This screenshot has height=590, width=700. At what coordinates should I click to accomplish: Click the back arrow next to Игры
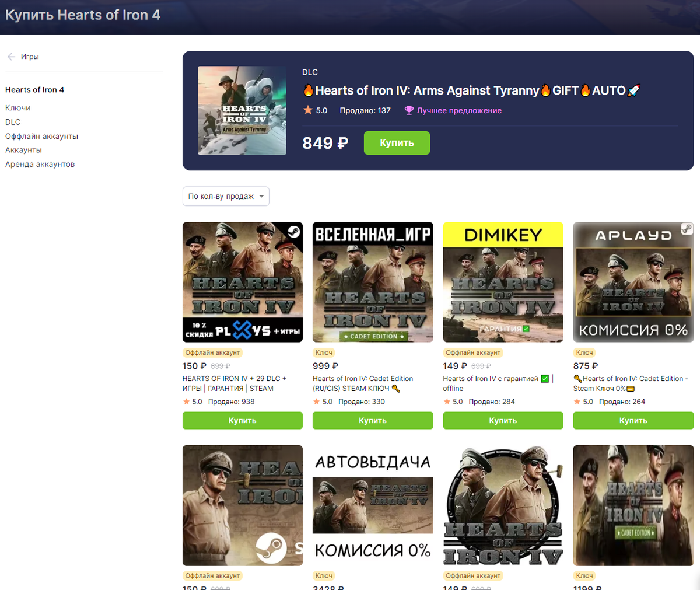(x=11, y=57)
